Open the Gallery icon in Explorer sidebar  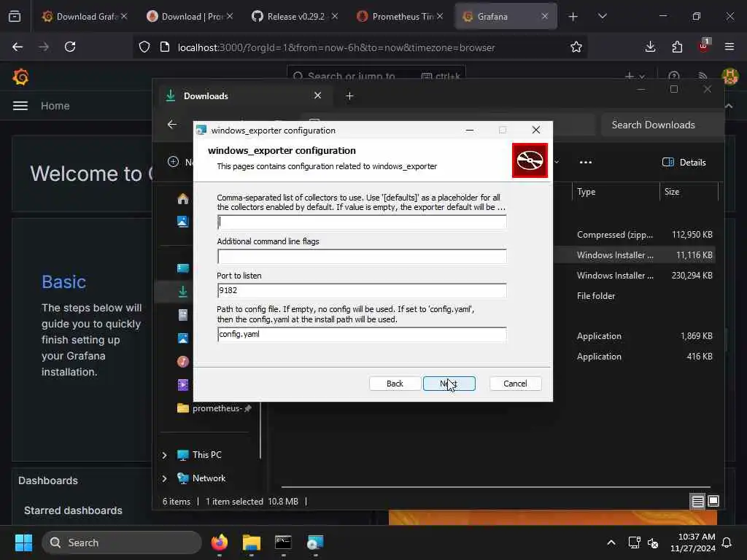click(183, 222)
